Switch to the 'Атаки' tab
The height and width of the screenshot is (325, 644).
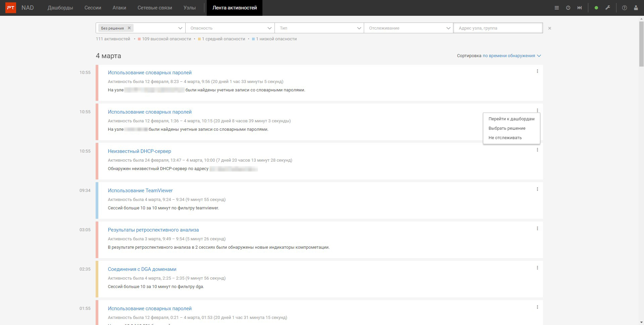click(x=119, y=8)
